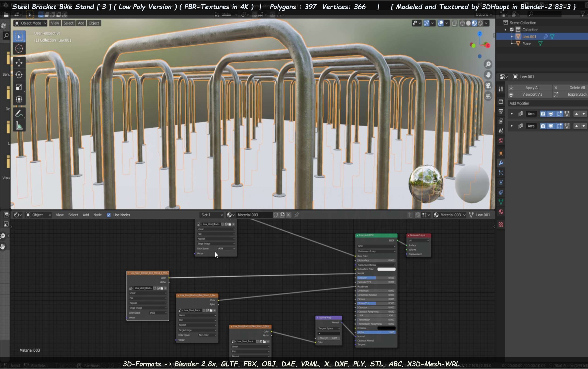Toggle render visibility of first Array modifier
The height and width of the screenshot is (369, 588).
point(543,114)
